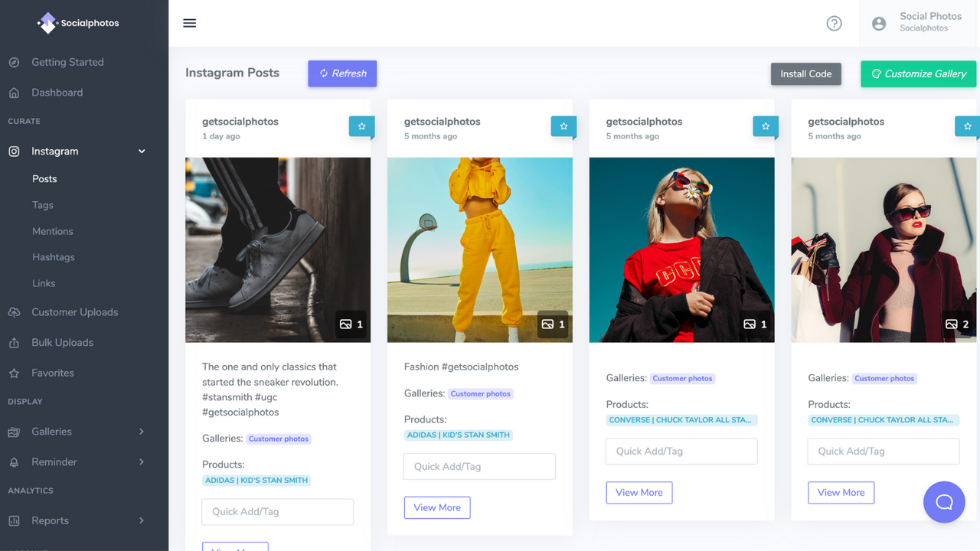Click the Getting Started compass icon
The height and width of the screenshot is (551, 980).
pos(13,62)
